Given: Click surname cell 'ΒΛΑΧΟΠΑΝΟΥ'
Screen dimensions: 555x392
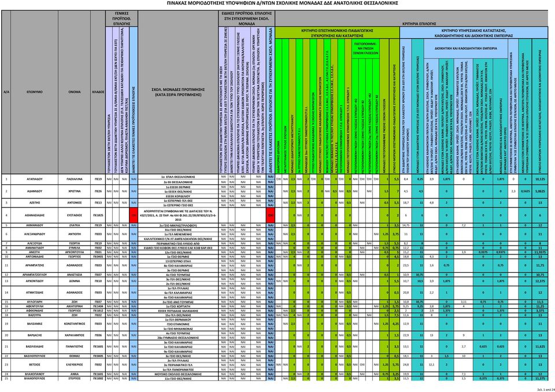Looking at the screenshot, I should click(34, 374).
